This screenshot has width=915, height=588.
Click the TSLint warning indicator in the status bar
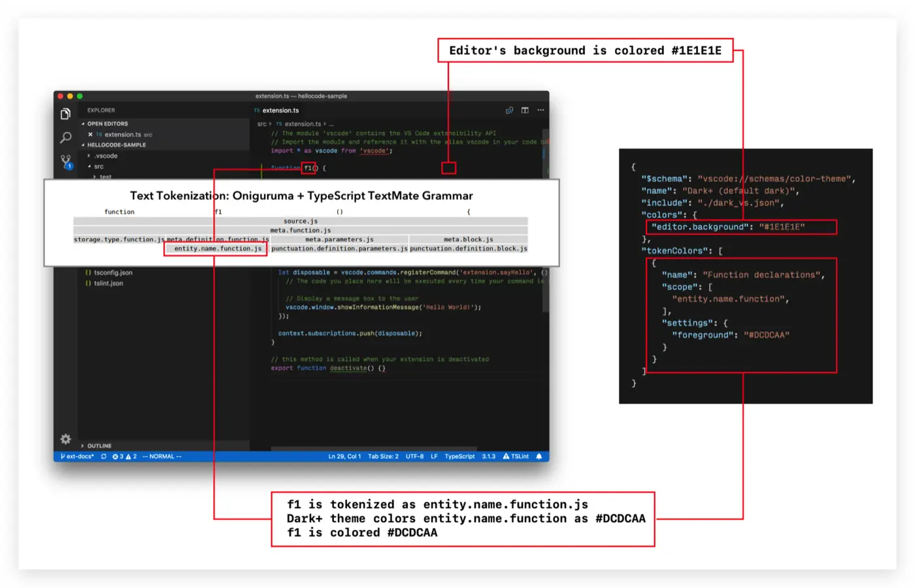tap(516, 457)
